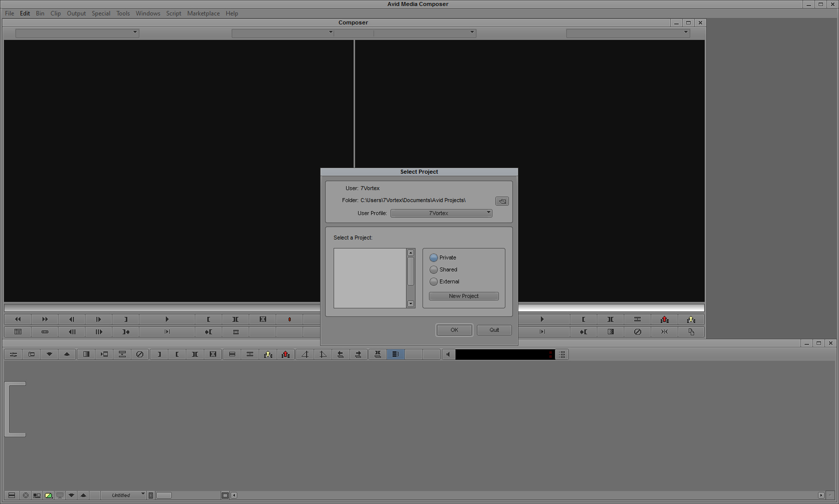Open the Marketplace menu
This screenshot has width=839, height=504.
click(x=203, y=13)
